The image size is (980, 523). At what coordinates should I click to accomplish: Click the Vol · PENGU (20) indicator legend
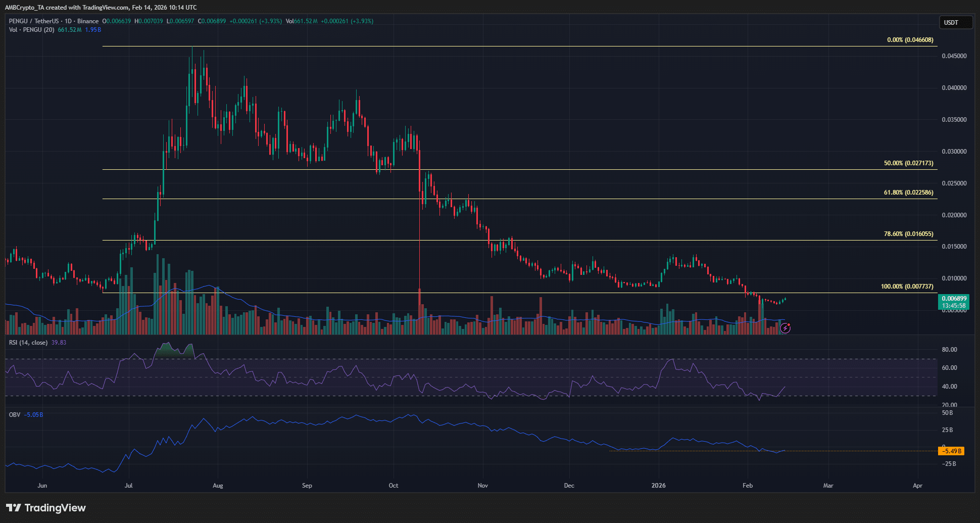31,30
